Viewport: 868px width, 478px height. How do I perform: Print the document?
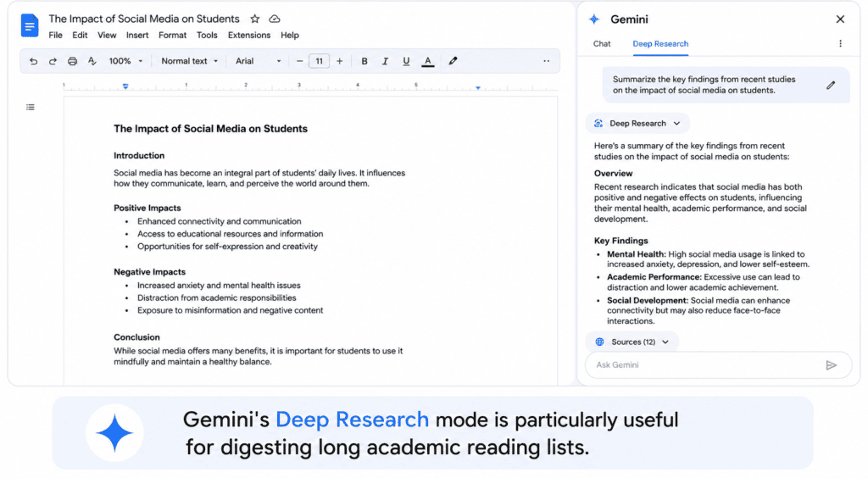coord(73,61)
